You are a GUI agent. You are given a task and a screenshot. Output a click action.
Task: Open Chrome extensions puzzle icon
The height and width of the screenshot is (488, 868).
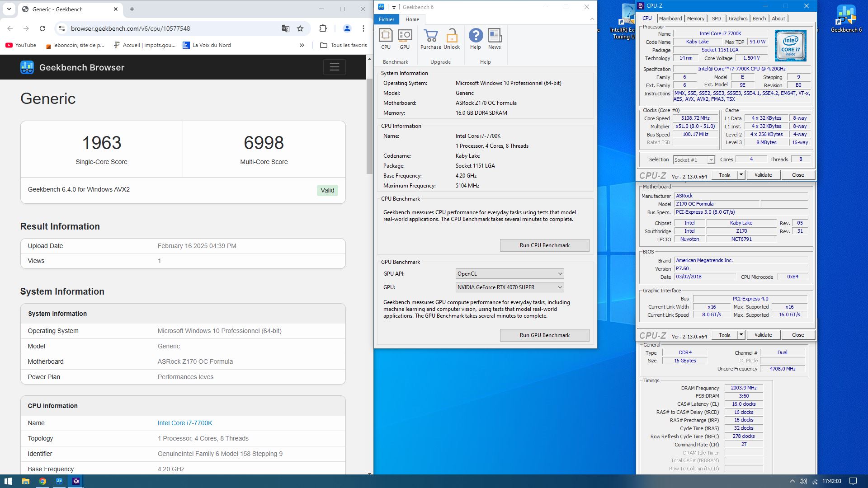click(323, 28)
